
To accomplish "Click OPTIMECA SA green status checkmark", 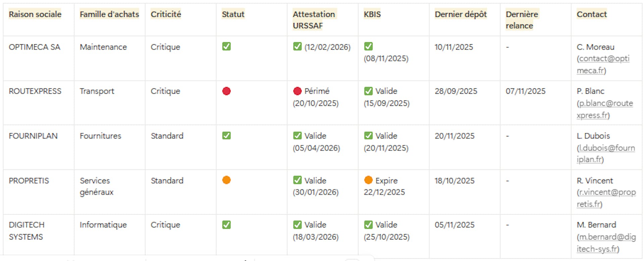I will click(x=226, y=46).
